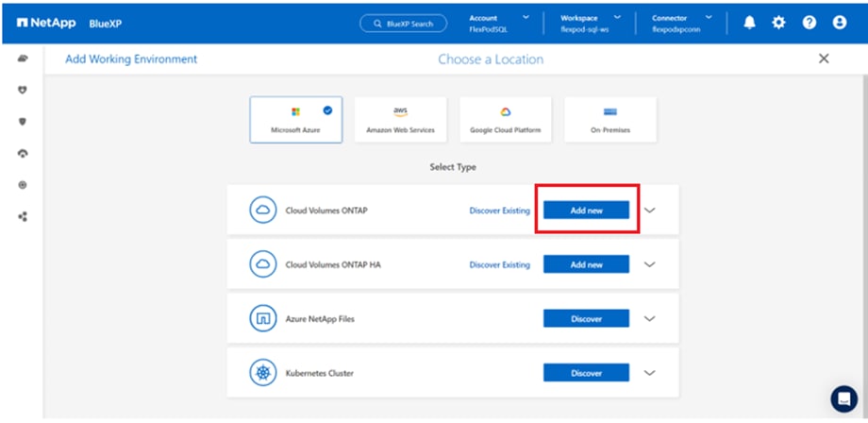Open the user profile icon
This screenshot has width=868, height=423.
[839, 23]
